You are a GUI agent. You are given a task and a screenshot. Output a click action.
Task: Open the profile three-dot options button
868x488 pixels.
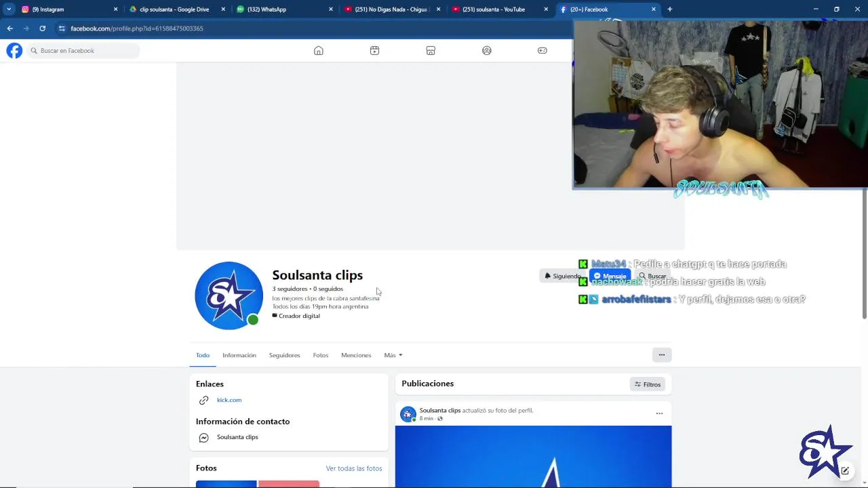pyautogui.click(x=662, y=354)
